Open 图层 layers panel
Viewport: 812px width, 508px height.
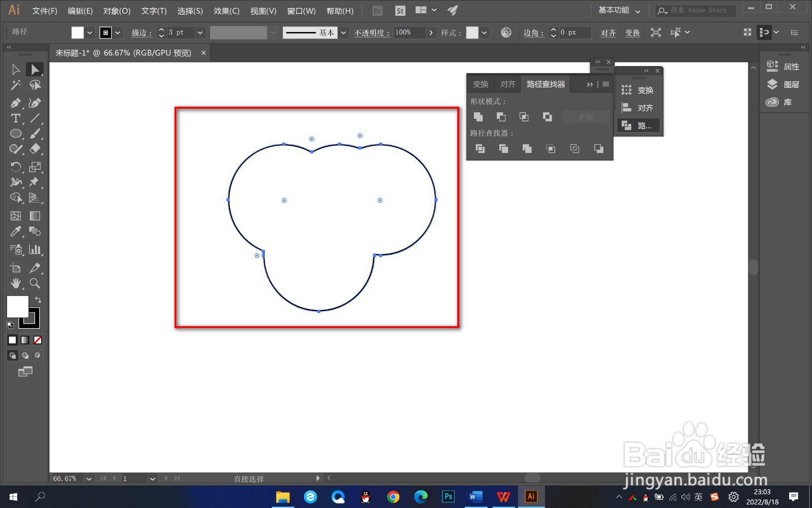[x=783, y=84]
